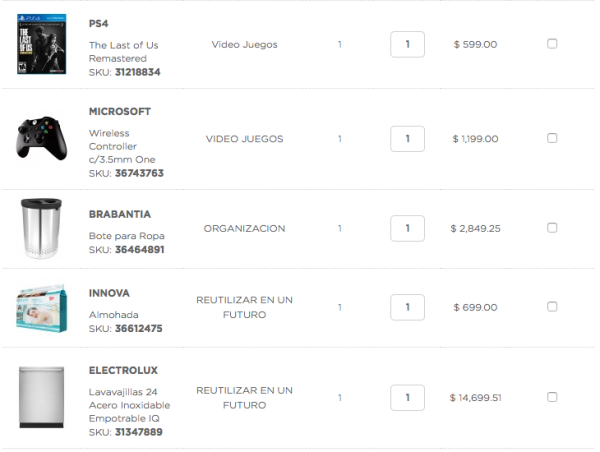Open the Innova pillow product image
The height and width of the screenshot is (452, 600).
click(x=41, y=308)
